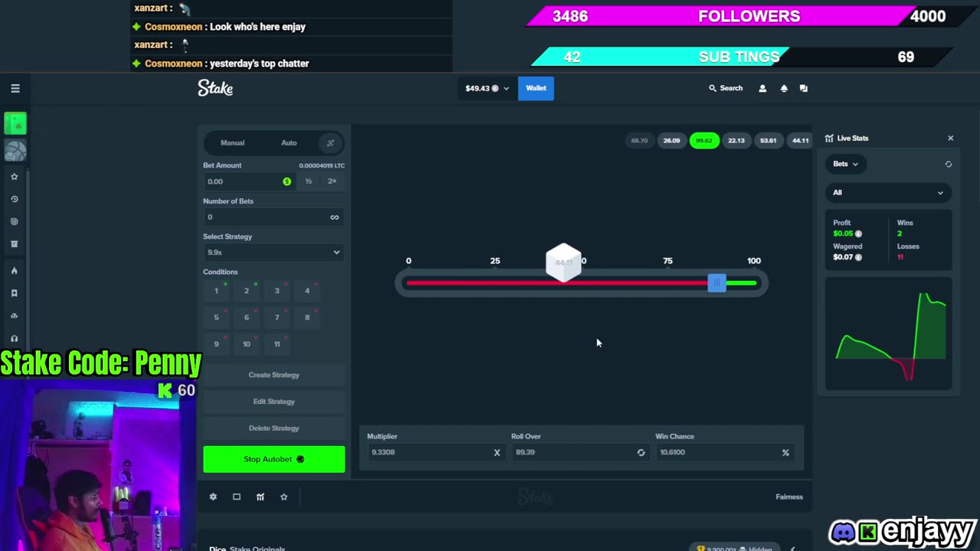Select condition 8

(x=307, y=318)
